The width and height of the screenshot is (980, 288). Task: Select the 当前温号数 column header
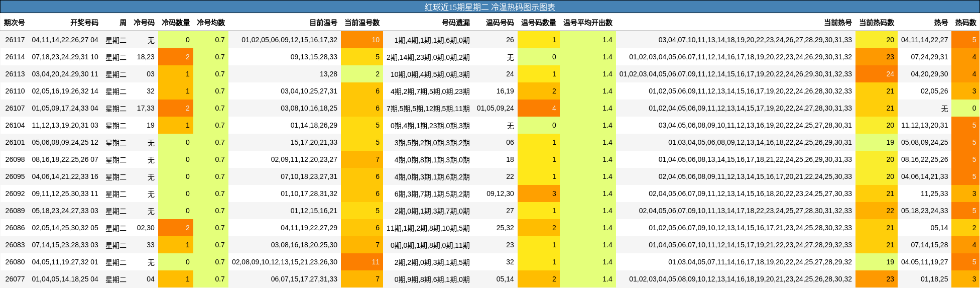362,23
